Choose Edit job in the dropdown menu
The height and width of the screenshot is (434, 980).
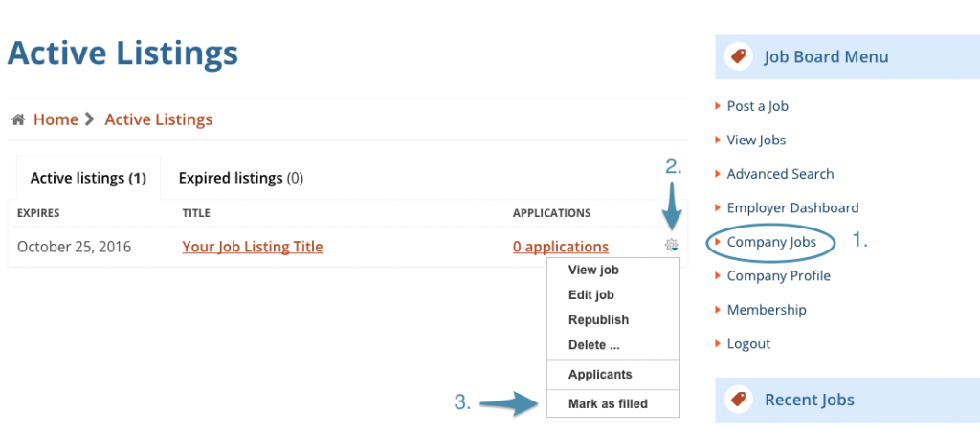point(591,295)
